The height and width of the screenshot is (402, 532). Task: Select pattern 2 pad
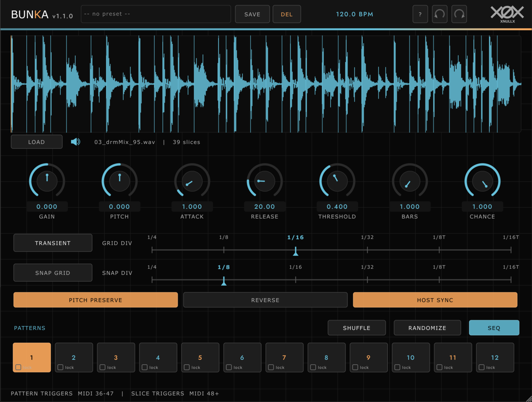pyautogui.click(x=74, y=358)
